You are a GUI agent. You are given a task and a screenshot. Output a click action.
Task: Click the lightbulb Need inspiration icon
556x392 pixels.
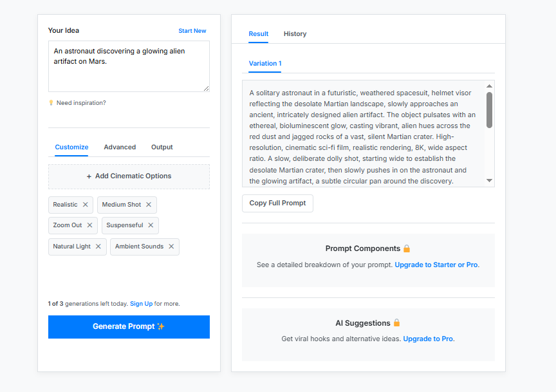click(51, 103)
